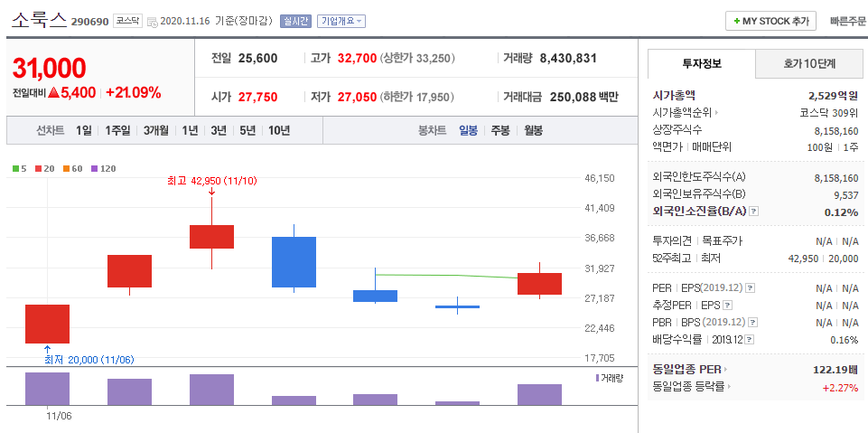
Task: Click the 외국인보유주식수(B) value 9,537
Action: [x=845, y=194]
